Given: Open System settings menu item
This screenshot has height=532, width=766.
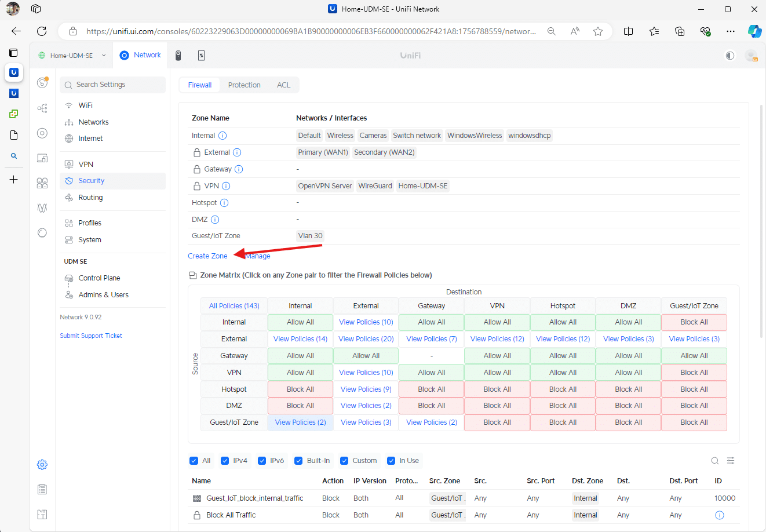Looking at the screenshot, I should [x=112, y=240].
